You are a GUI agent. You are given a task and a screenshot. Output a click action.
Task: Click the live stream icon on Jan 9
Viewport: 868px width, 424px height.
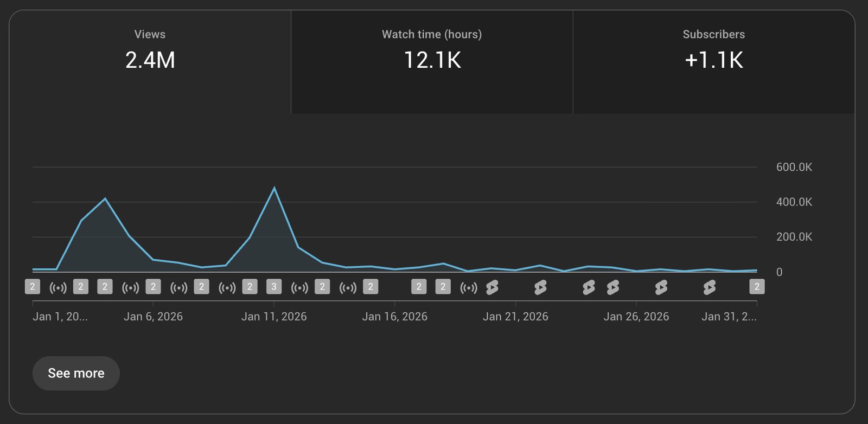point(227,288)
